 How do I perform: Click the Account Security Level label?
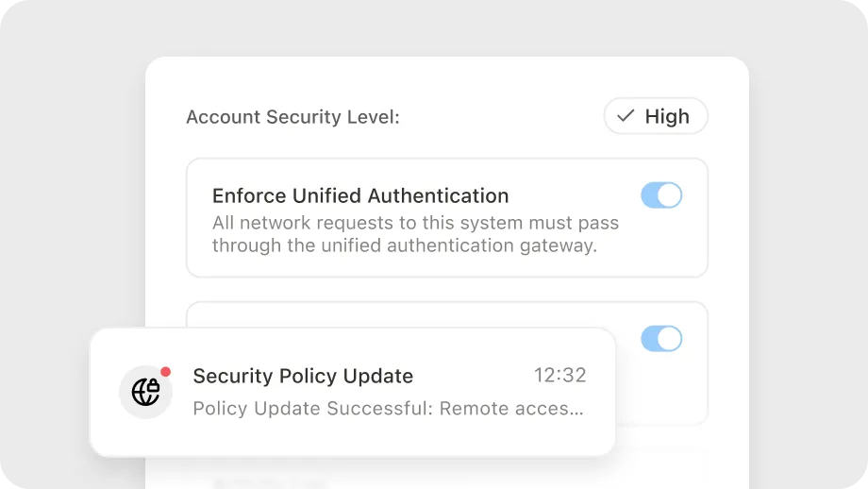[x=292, y=117]
